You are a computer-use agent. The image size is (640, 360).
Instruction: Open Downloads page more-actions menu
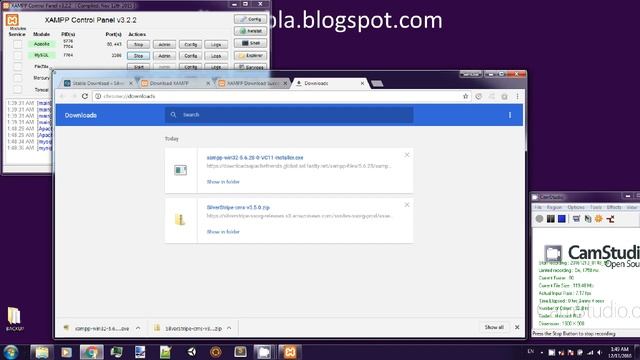pos(510,115)
